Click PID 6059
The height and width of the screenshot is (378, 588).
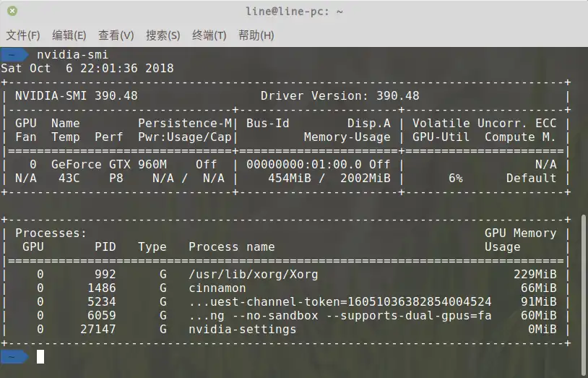102,315
